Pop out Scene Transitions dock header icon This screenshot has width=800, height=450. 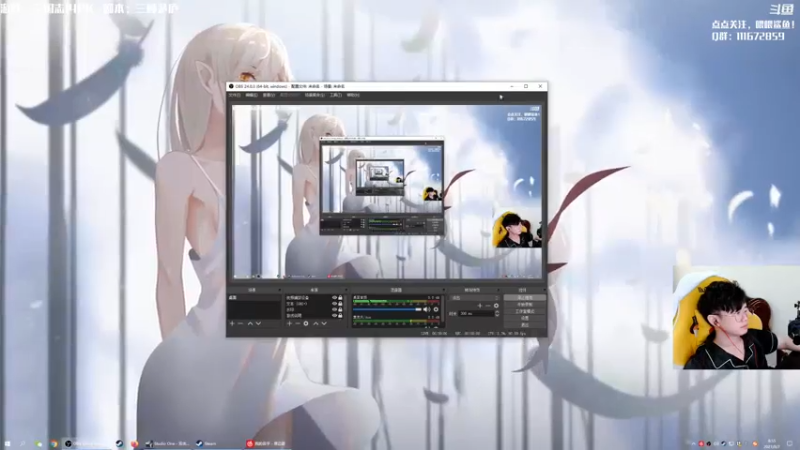point(498,290)
